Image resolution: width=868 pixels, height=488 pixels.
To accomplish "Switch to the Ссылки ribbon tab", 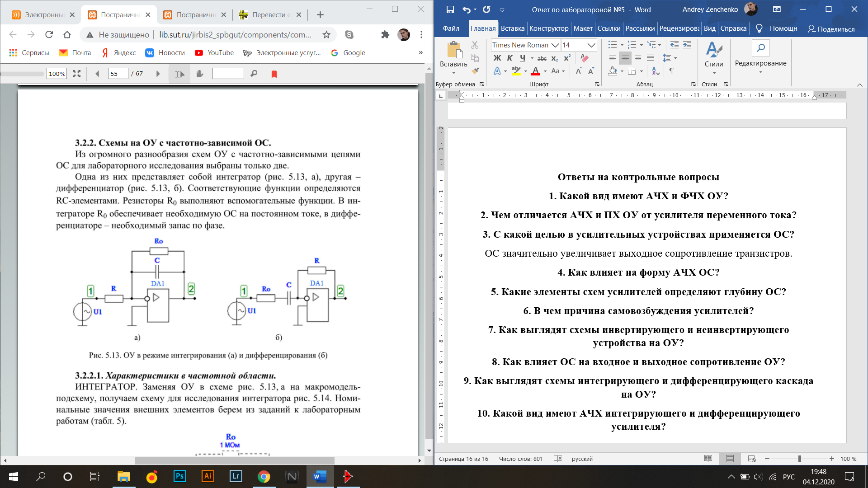I will 609,28.
